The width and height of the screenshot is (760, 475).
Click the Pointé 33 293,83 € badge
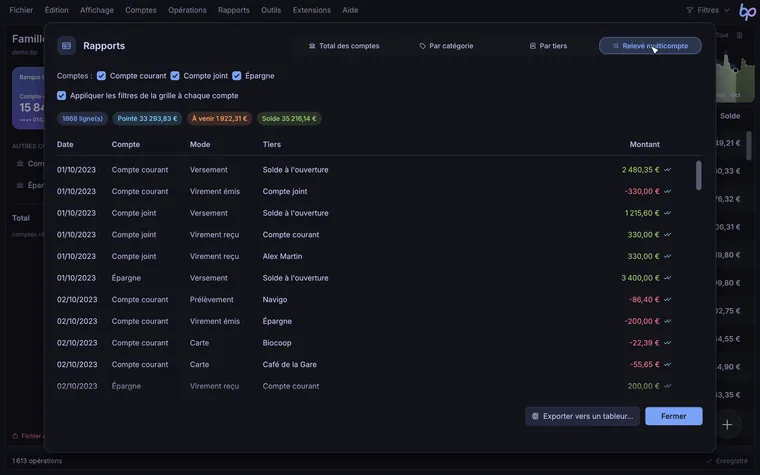pos(147,118)
